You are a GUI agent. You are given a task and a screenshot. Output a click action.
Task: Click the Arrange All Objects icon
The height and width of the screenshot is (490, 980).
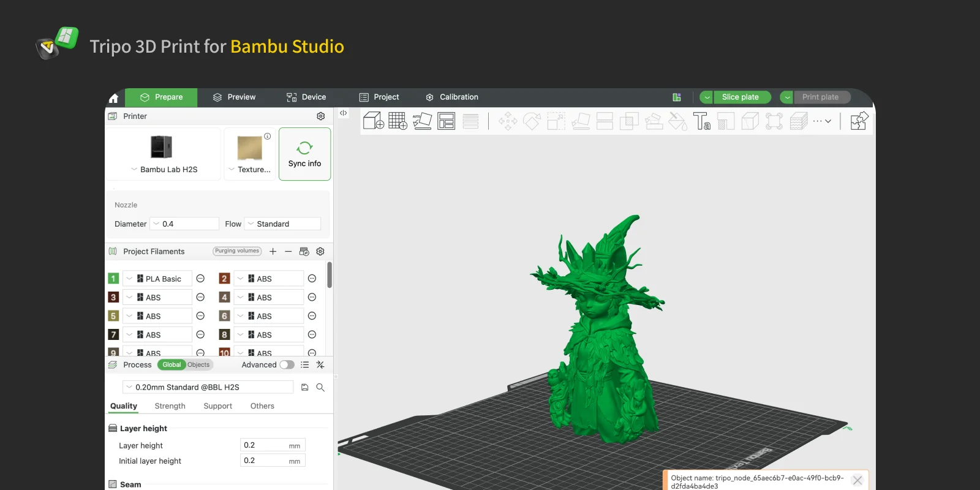[x=447, y=121]
